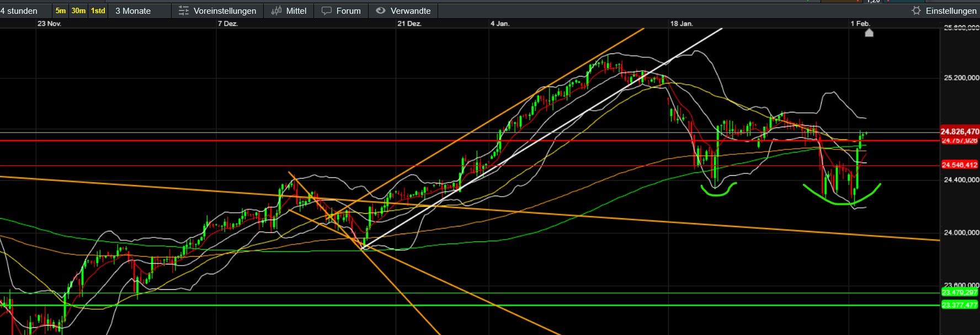The height and width of the screenshot is (335, 980).
Task: Switch to 5m timeframe
Action: click(x=61, y=11)
